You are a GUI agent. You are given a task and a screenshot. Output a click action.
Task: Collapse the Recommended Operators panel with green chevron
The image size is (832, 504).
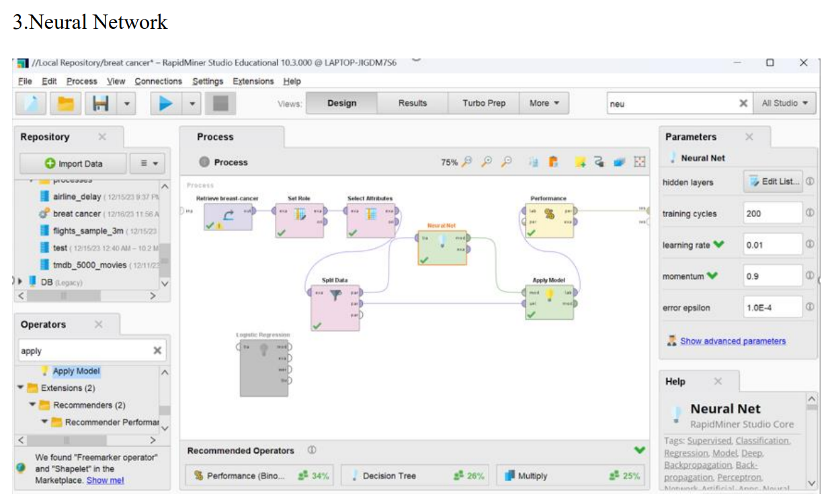pos(639,450)
